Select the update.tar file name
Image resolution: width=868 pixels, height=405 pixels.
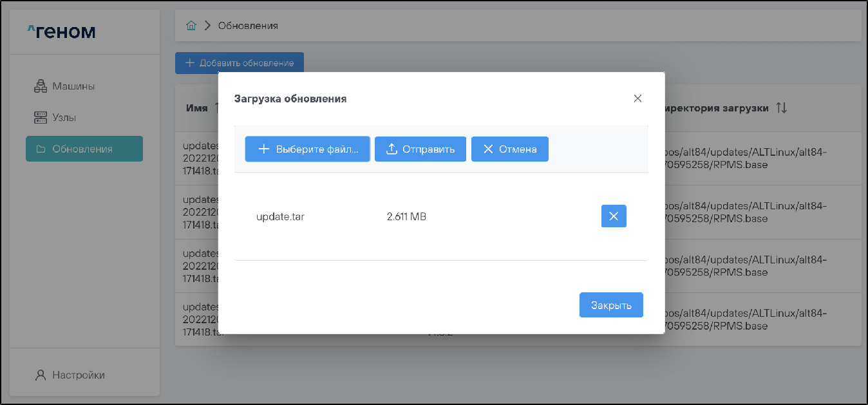tap(280, 217)
